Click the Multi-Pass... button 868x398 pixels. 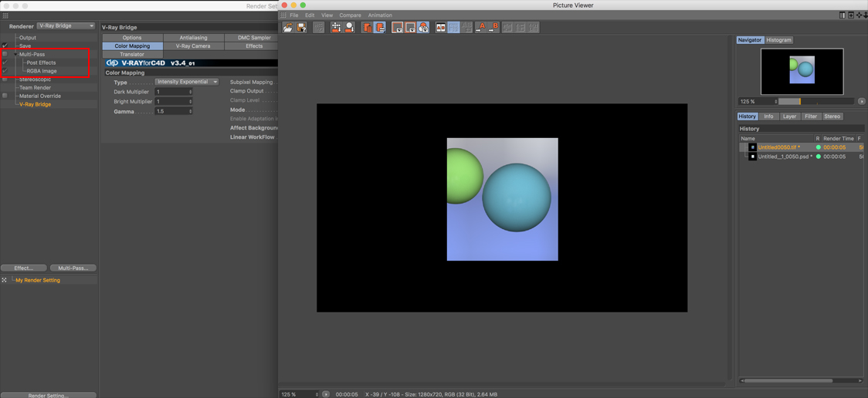[x=73, y=268]
